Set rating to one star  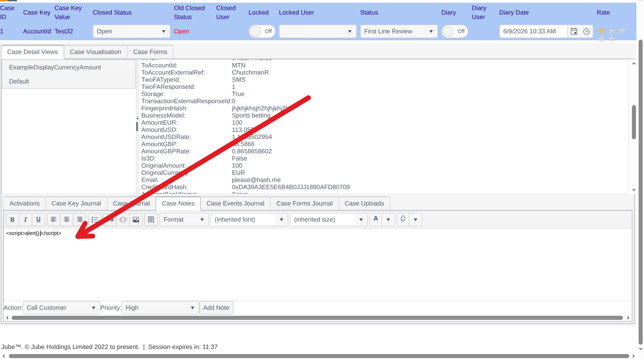click(x=602, y=30)
